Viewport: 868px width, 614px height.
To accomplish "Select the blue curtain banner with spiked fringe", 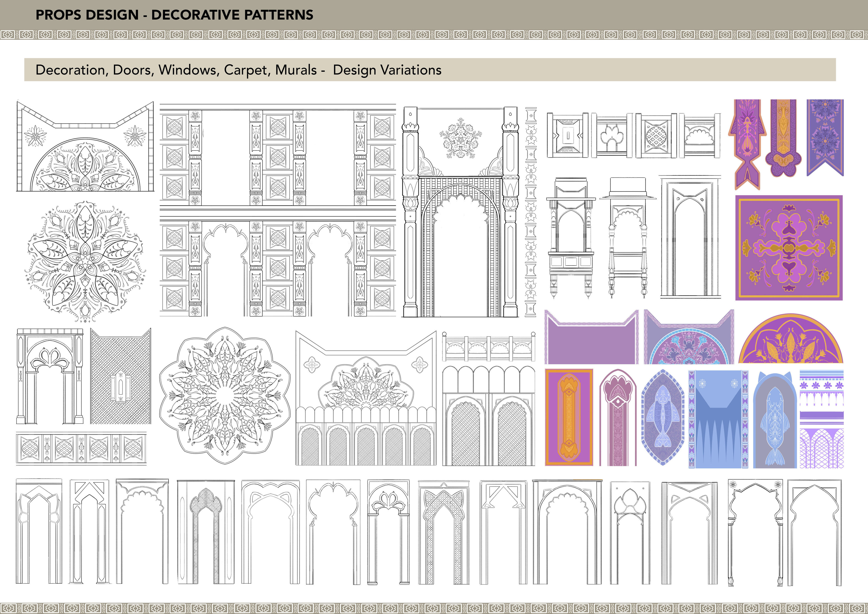I will click(x=718, y=419).
